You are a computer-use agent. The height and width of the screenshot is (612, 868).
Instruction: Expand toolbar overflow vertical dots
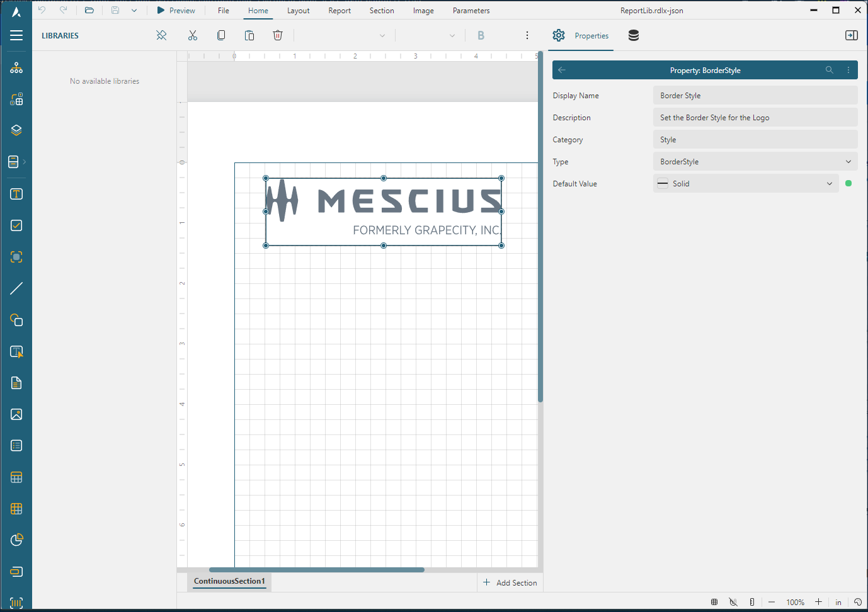527,35
